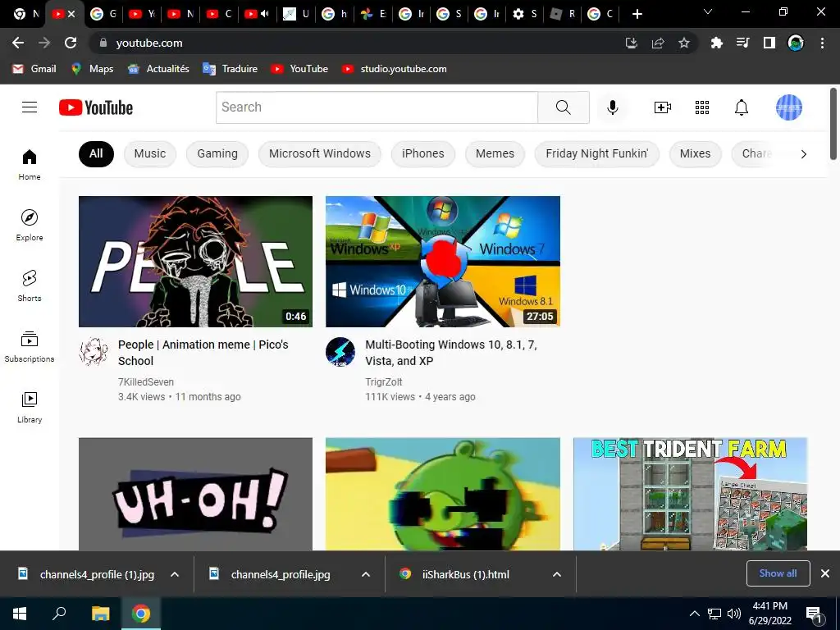Viewport: 840px width, 630px height.
Task: Click Show all downloads
Action: [778, 573]
